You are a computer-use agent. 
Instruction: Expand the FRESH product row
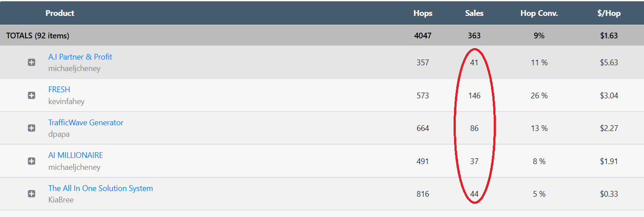(x=31, y=95)
